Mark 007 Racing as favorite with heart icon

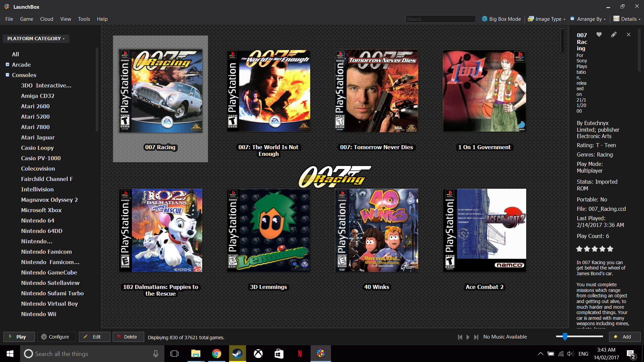point(599,35)
